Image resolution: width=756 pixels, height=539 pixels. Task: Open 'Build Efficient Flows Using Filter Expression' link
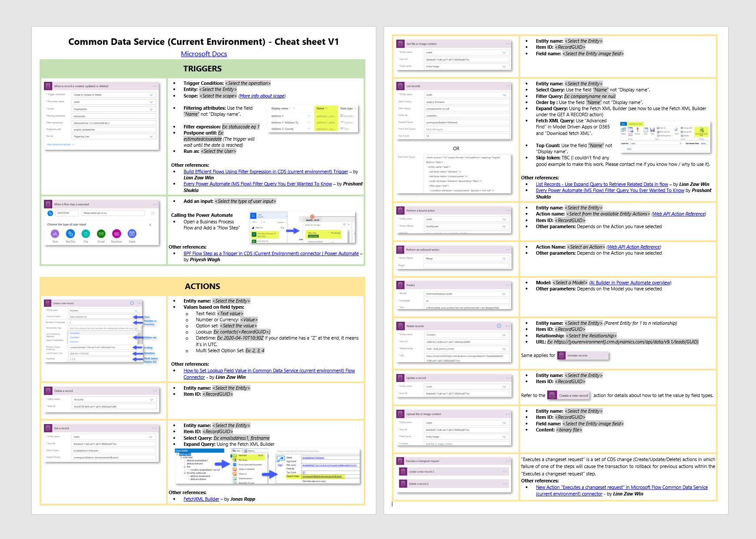coord(266,172)
